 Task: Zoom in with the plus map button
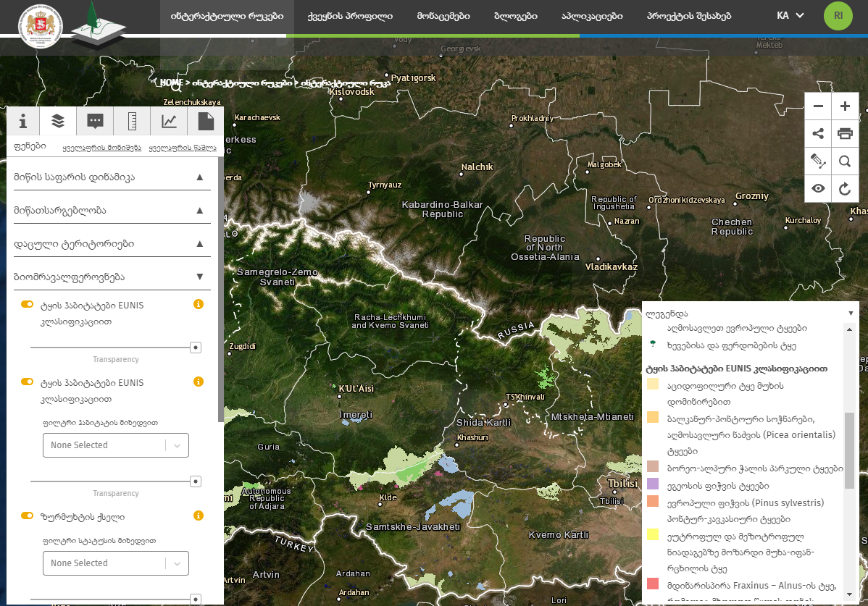click(845, 106)
